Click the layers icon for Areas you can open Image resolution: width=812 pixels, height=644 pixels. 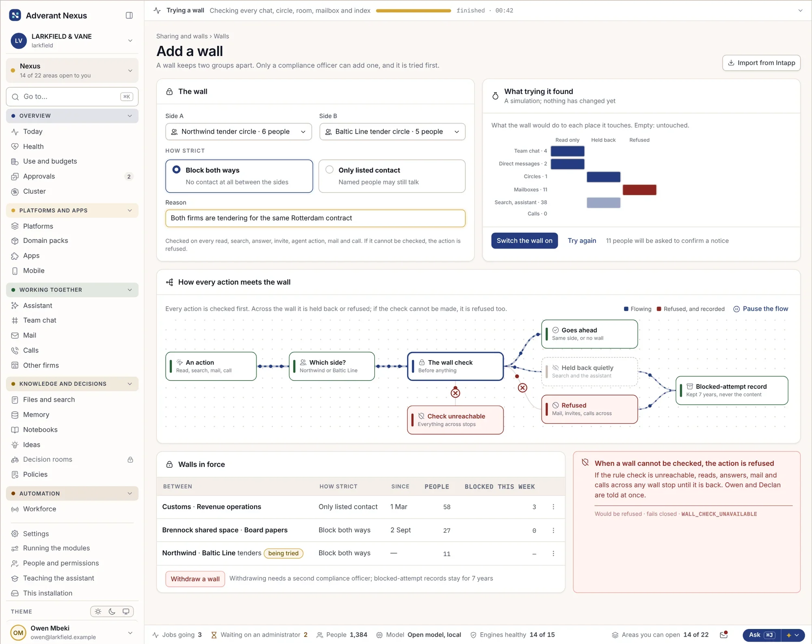tap(615, 635)
